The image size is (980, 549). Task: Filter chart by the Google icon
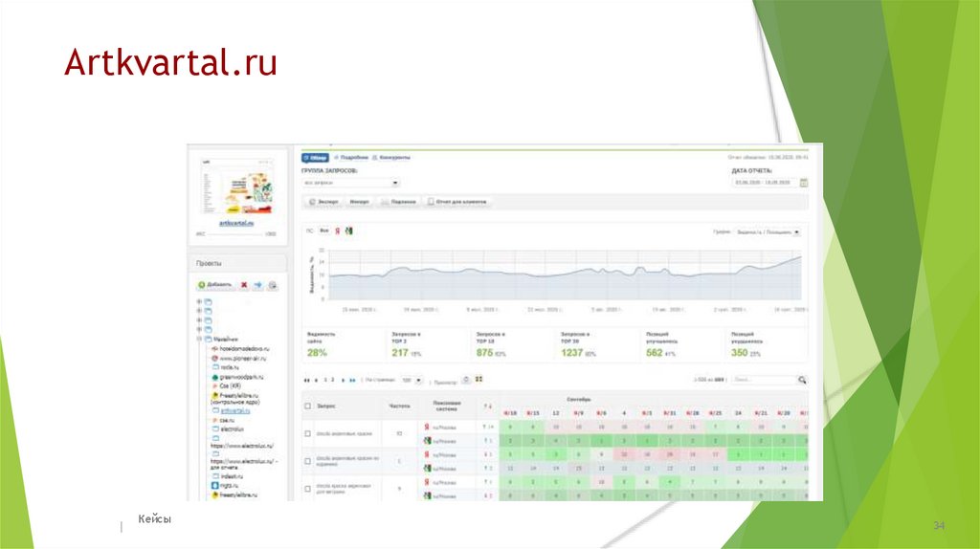348,231
